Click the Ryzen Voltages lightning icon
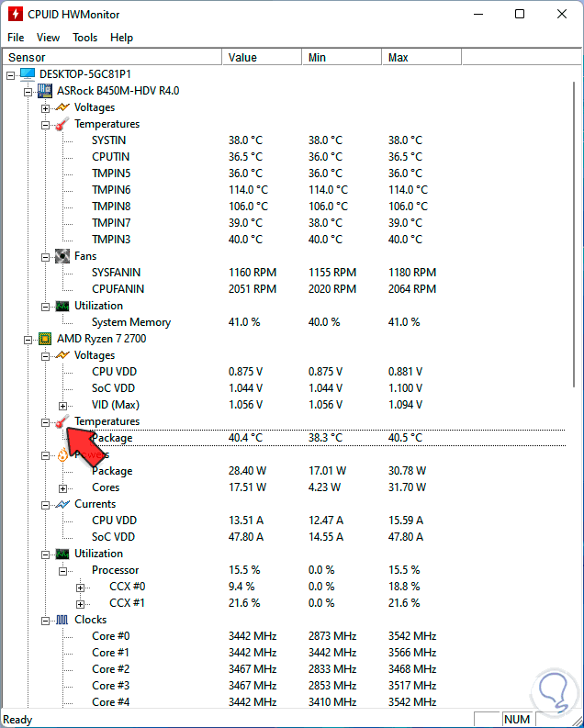Viewport: 584px width, 728px height. point(62,355)
